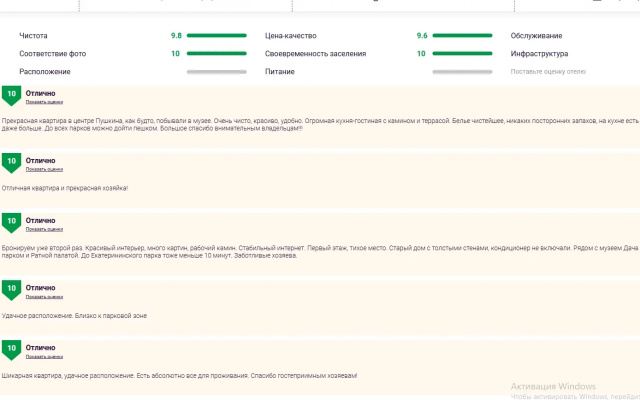Click review text 'Отличная квартира и прекрасная хозяйка!'
This screenshot has height=400, width=640.
click(65, 188)
